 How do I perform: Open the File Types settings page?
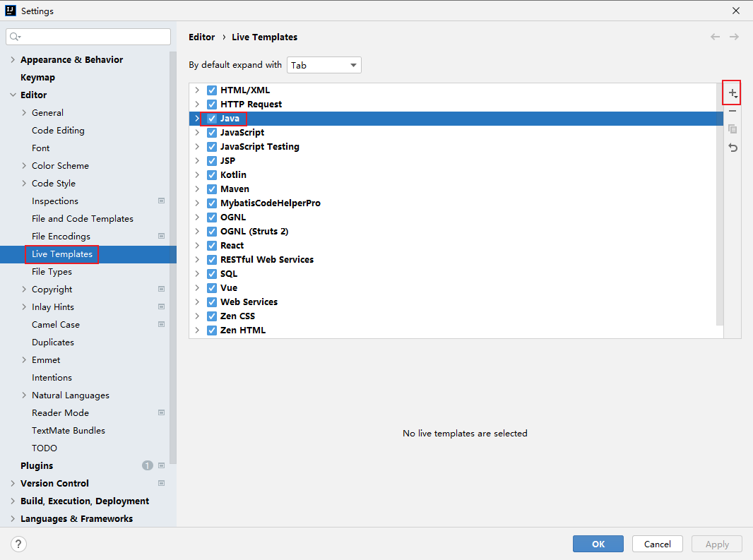52,272
